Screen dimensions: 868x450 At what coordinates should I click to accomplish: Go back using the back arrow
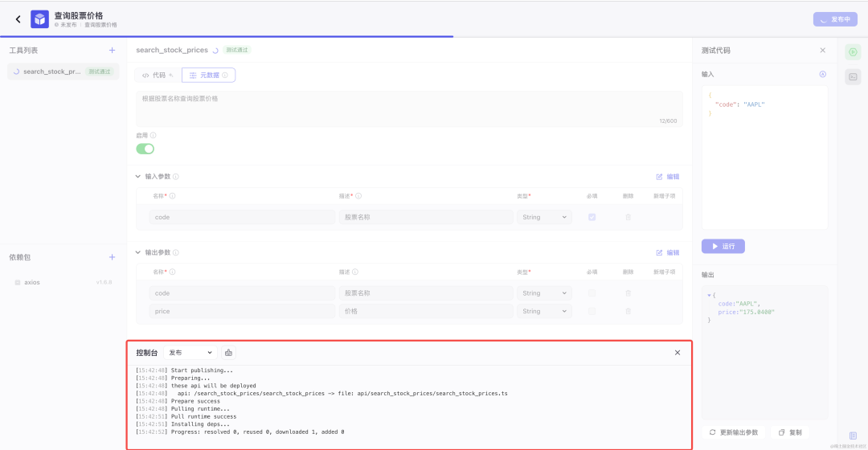(18, 19)
